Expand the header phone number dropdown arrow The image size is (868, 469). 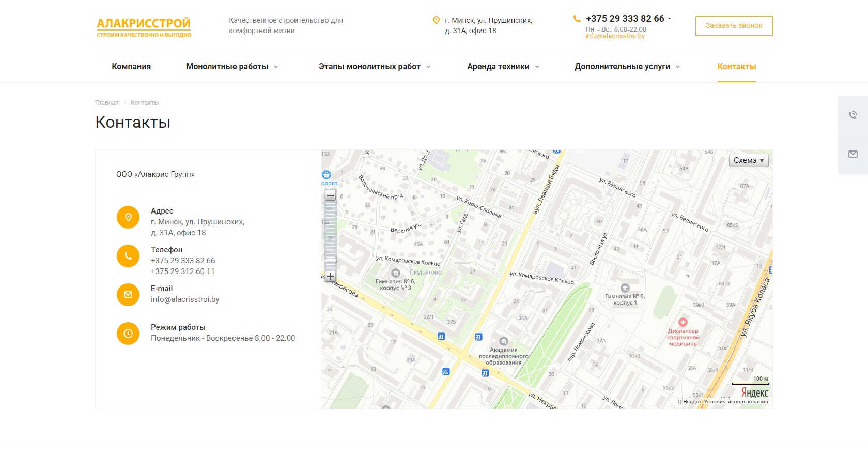pos(669,19)
